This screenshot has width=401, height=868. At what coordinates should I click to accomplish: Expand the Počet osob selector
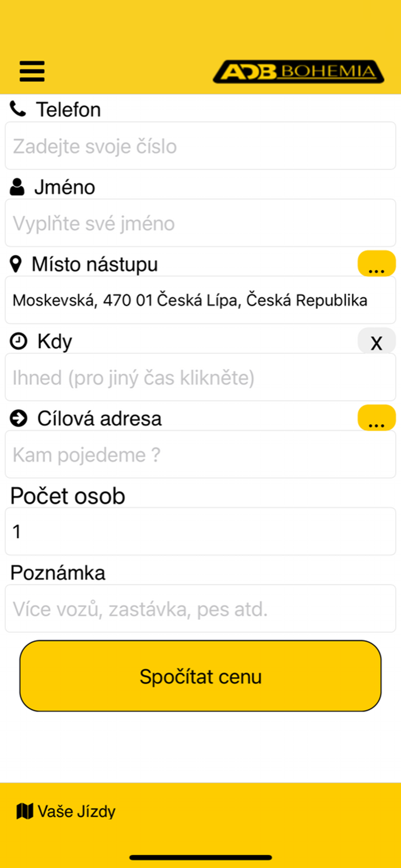click(200, 531)
